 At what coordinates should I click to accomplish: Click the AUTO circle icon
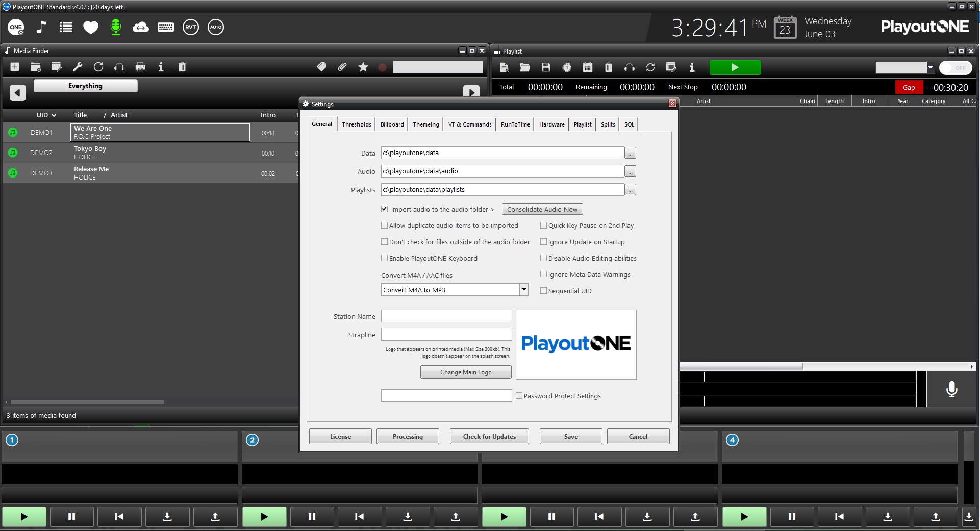216,27
